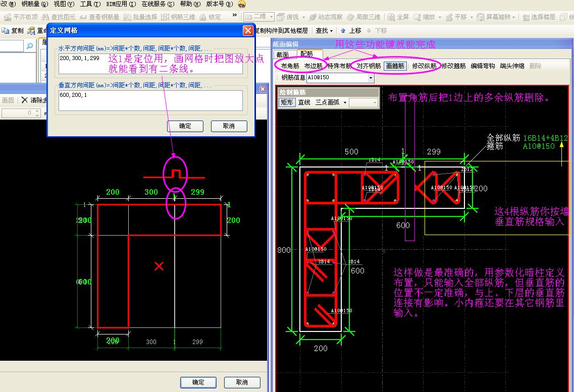Click 确定 in 定义网格 dialog

pyautogui.click(x=185, y=126)
